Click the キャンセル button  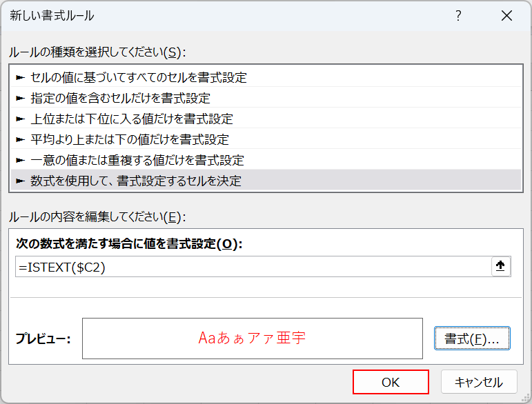[478, 381]
